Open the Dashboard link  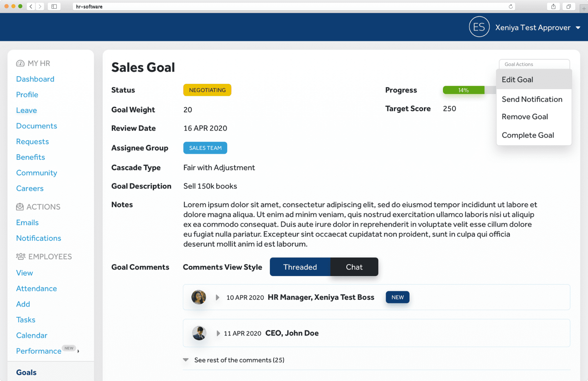(35, 79)
